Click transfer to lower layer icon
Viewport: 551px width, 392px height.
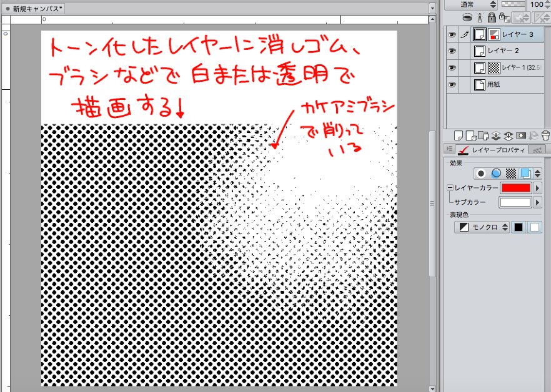496,135
